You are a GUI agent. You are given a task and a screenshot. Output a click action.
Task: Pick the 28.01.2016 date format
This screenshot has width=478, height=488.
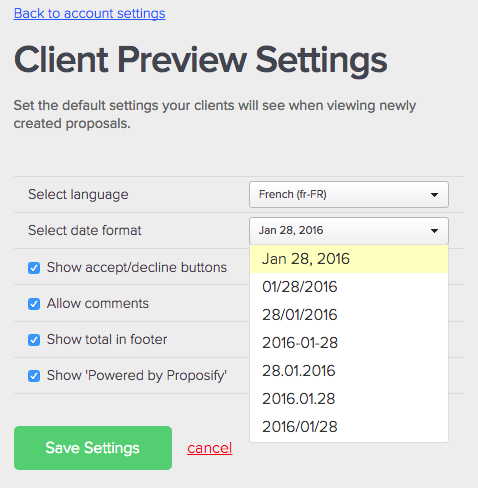[x=349, y=371]
